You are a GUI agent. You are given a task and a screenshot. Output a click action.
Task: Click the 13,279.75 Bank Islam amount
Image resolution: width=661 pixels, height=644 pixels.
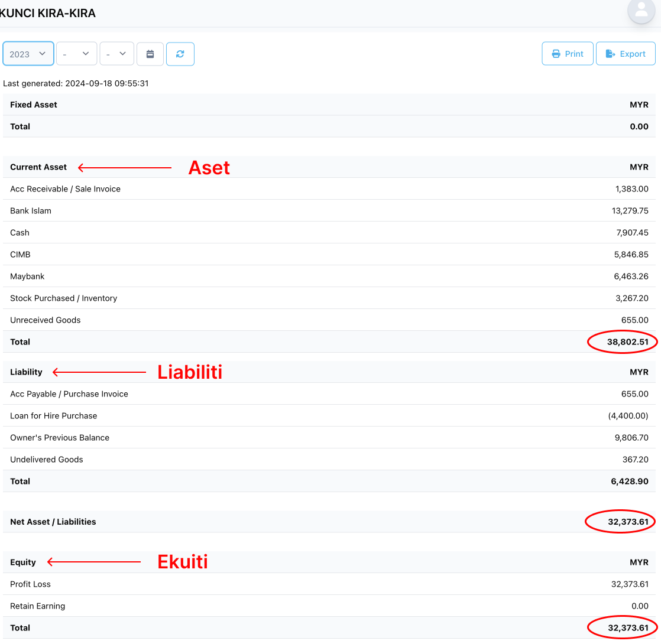tap(630, 211)
